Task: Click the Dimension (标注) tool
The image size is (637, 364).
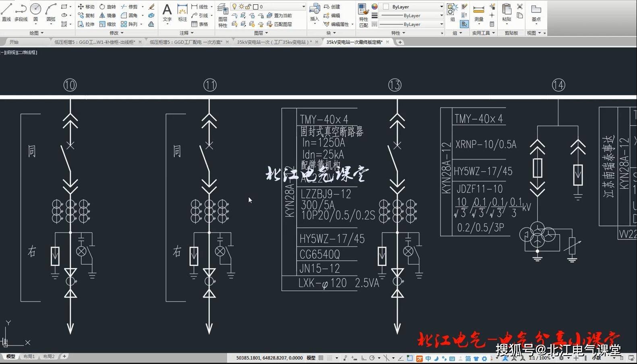Action: 182,13
